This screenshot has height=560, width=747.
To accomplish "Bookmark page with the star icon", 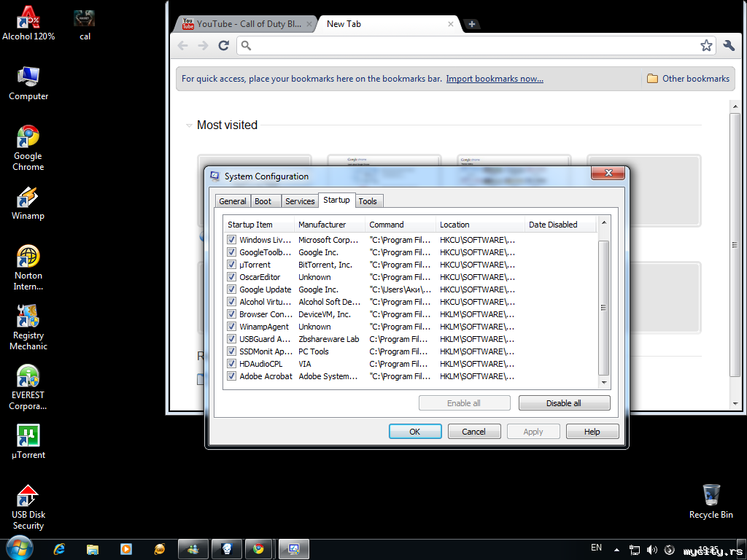I will (x=706, y=45).
